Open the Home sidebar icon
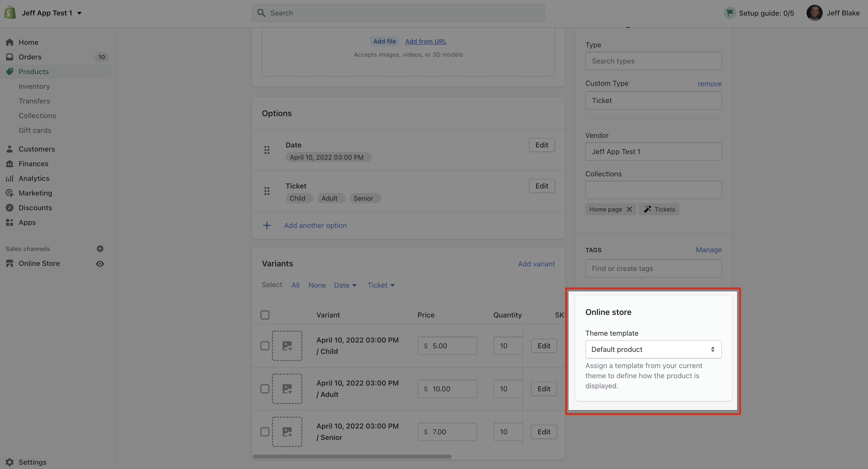Screen dimensions: 868x469 coord(9,42)
